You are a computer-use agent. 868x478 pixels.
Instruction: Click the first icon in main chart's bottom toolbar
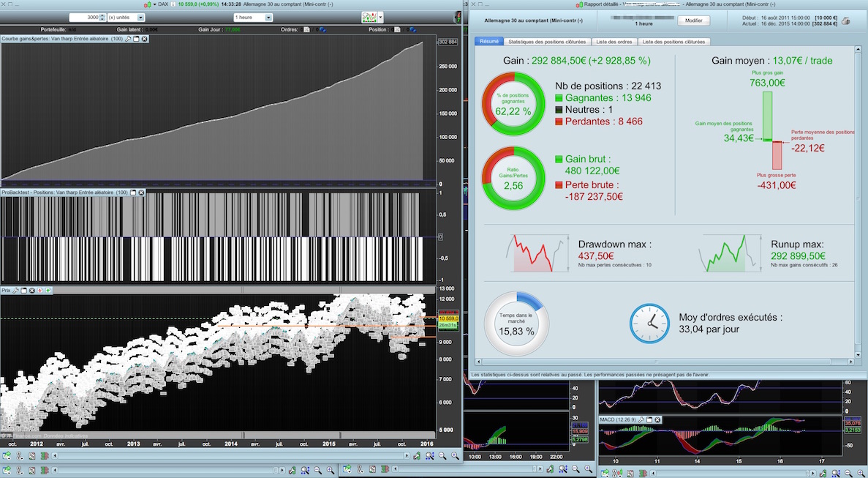point(7,456)
